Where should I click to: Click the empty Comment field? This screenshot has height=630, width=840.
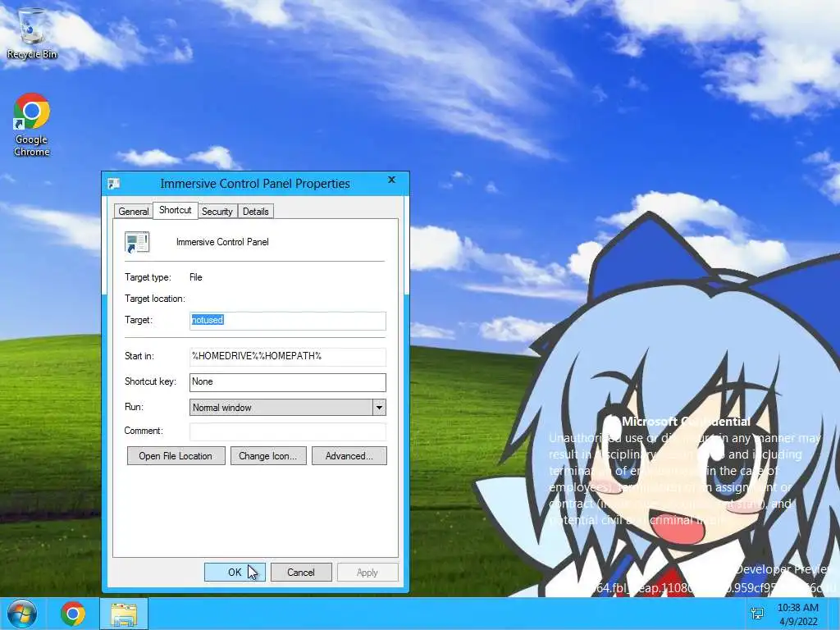pyautogui.click(x=288, y=431)
